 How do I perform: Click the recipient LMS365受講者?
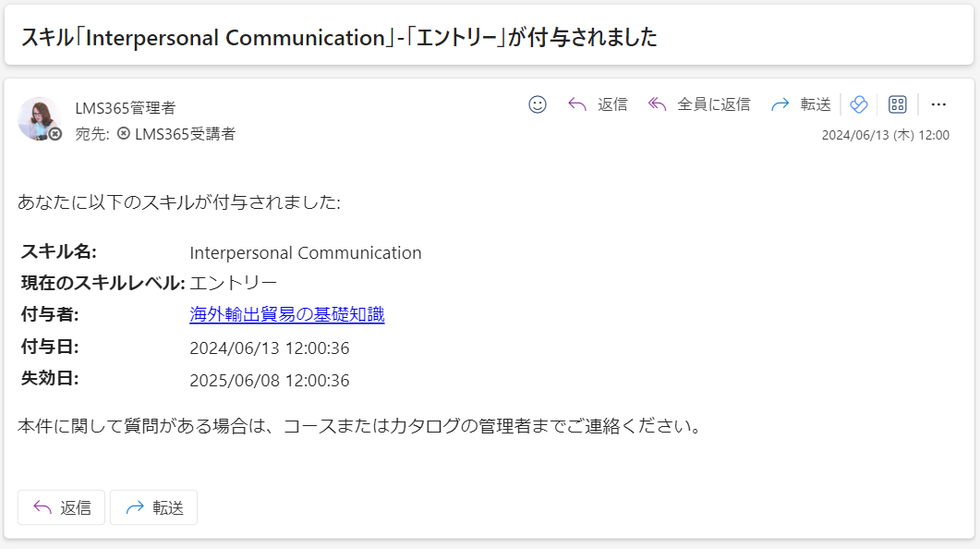(x=185, y=134)
